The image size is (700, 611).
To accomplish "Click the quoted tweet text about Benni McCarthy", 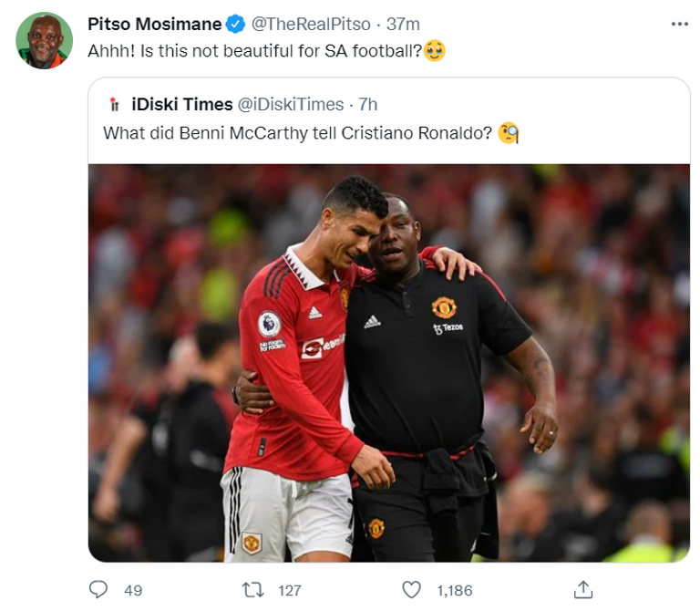I will [x=298, y=133].
